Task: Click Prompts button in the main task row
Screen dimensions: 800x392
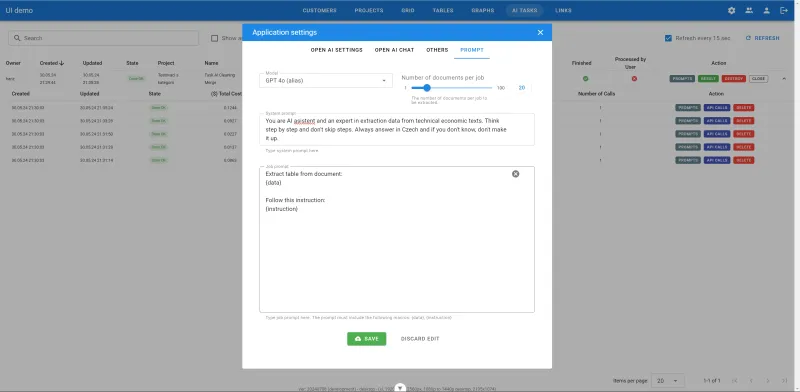Action: 682,79
